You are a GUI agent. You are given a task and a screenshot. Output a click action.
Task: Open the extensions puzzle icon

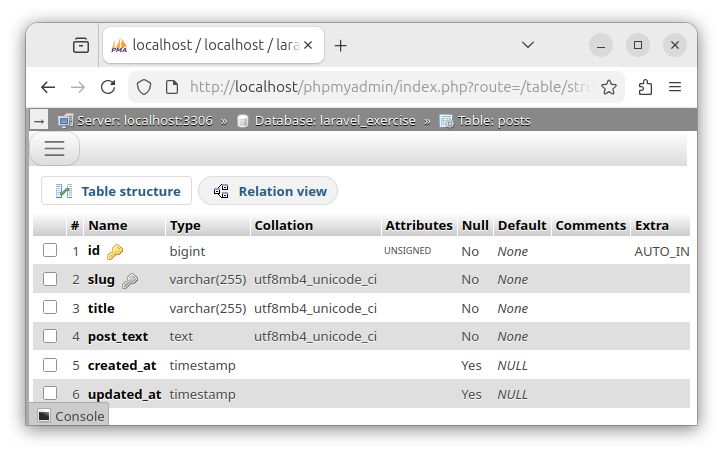tap(645, 87)
